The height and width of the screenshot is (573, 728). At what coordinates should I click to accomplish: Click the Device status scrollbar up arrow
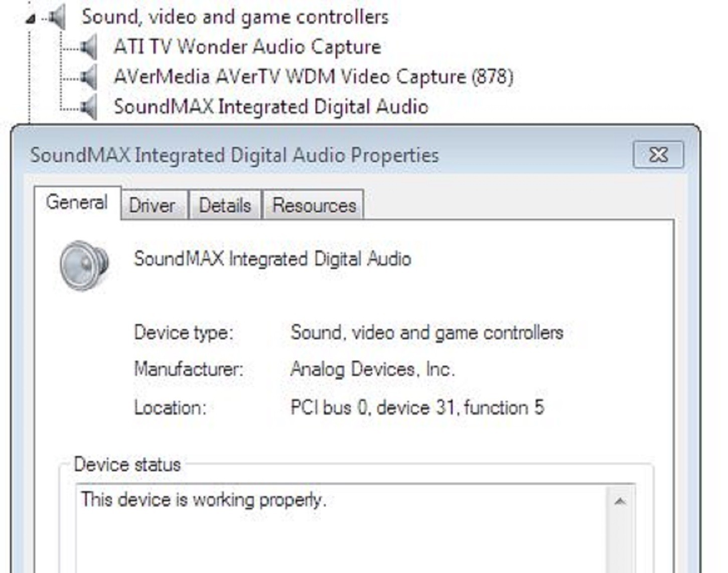[x=620, y=501]
